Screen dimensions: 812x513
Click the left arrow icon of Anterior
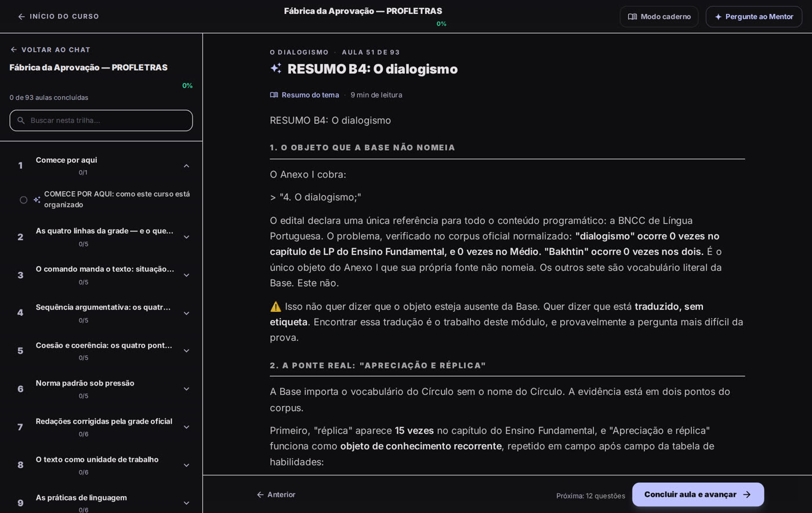click(x=260, y=495)
